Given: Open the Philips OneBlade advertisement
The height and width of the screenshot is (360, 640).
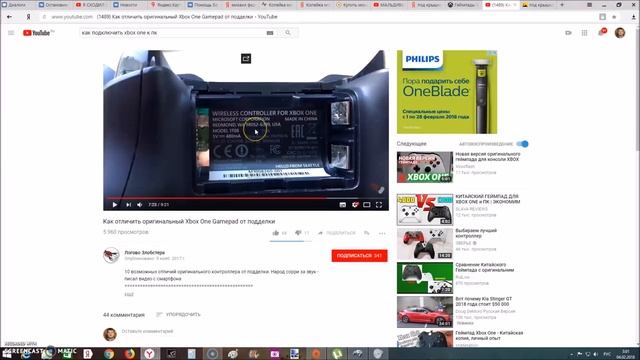Looking at the screenshot, I should tap(447, 92).
